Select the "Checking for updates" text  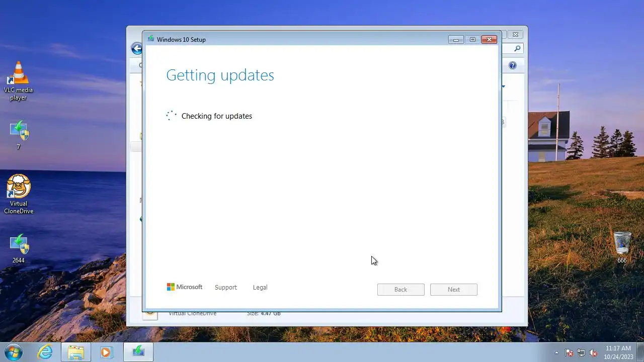(217, 116)
